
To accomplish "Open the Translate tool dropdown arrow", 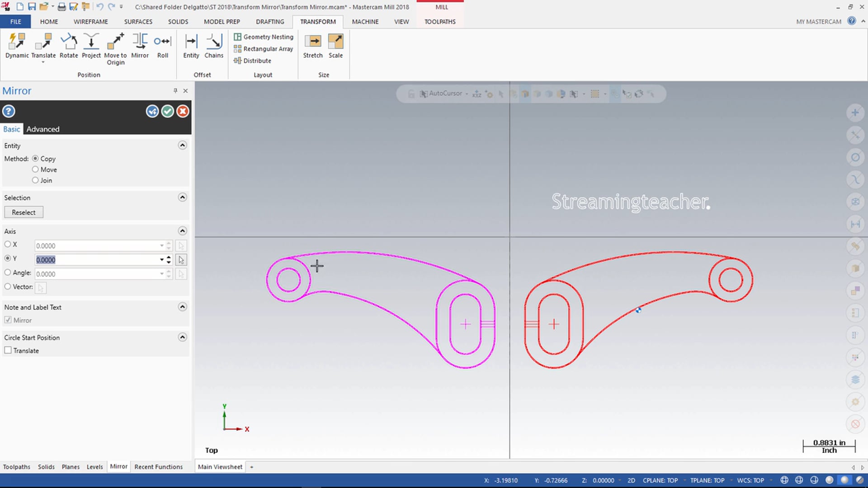I will (43, 62).
